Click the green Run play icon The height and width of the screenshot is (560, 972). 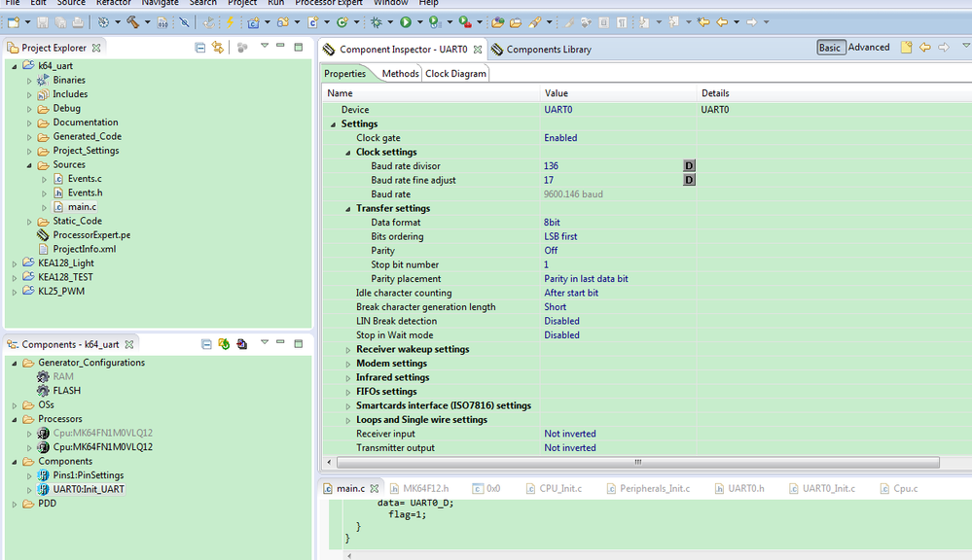click(406, 22)
